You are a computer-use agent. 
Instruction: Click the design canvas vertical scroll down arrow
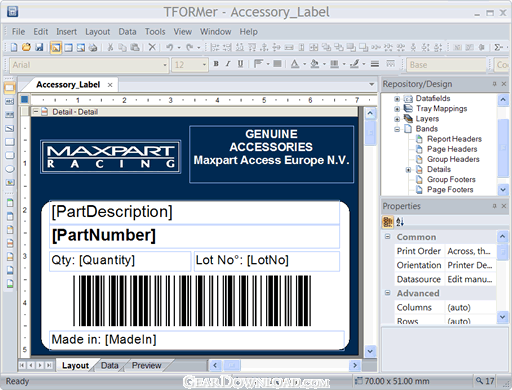pyautogui.click(x=370, y=351)
